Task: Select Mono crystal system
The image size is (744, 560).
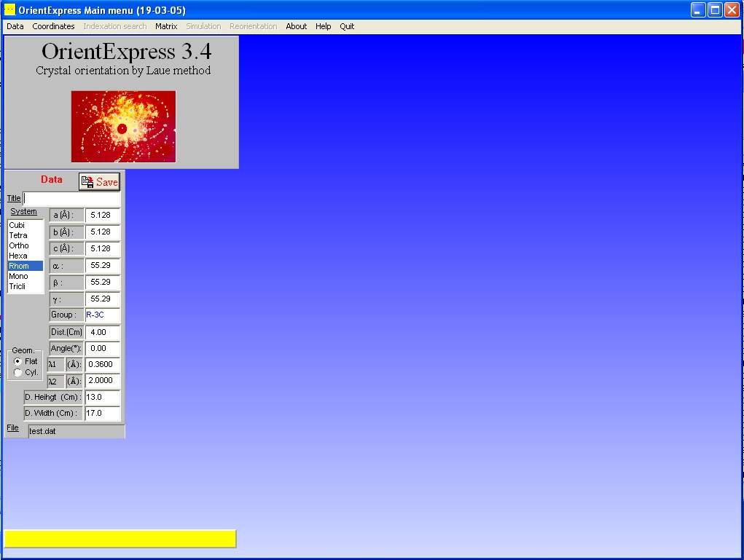Action: click(26, 276)
